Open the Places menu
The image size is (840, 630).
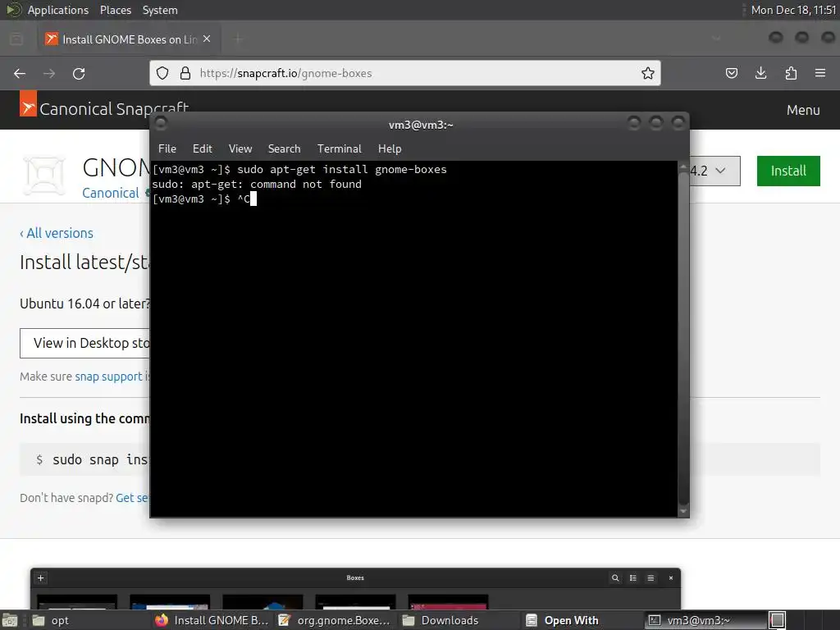(116, 10)
